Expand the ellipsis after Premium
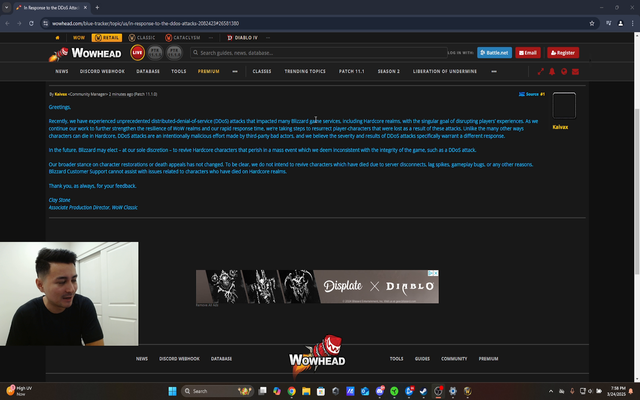Screen dimensions: 640x400 235,71
